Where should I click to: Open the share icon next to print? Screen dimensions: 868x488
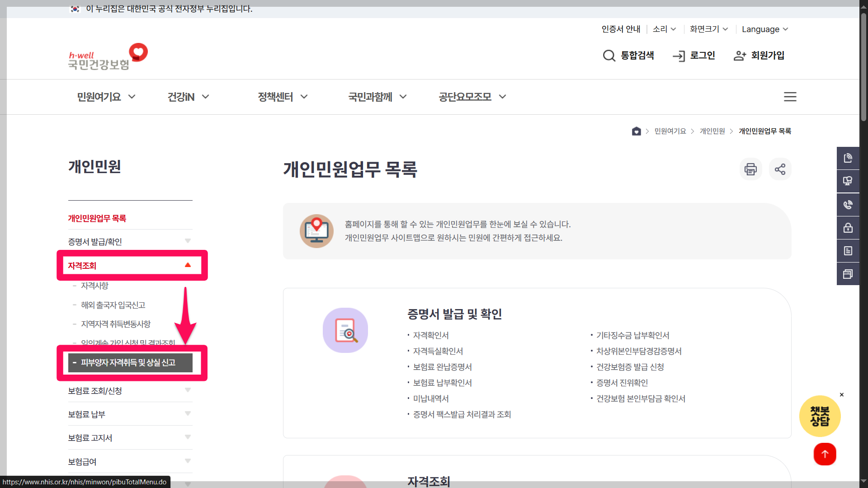coord(780,169)
